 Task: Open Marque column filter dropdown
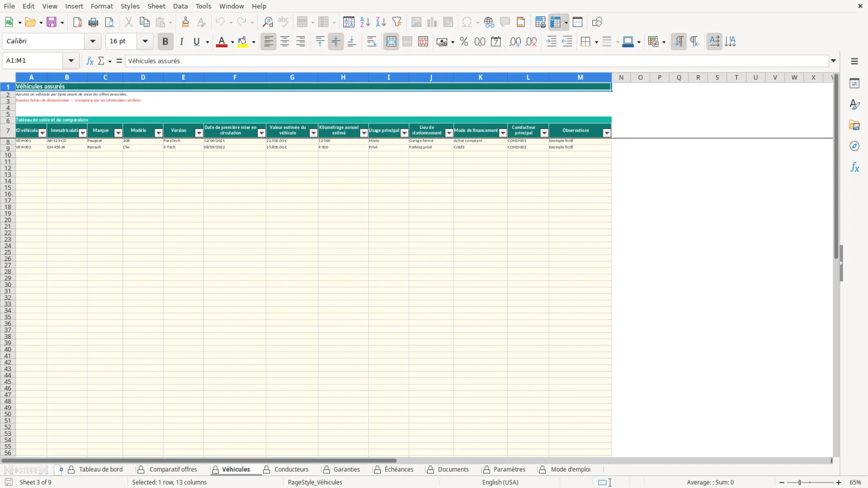[118, 133]
